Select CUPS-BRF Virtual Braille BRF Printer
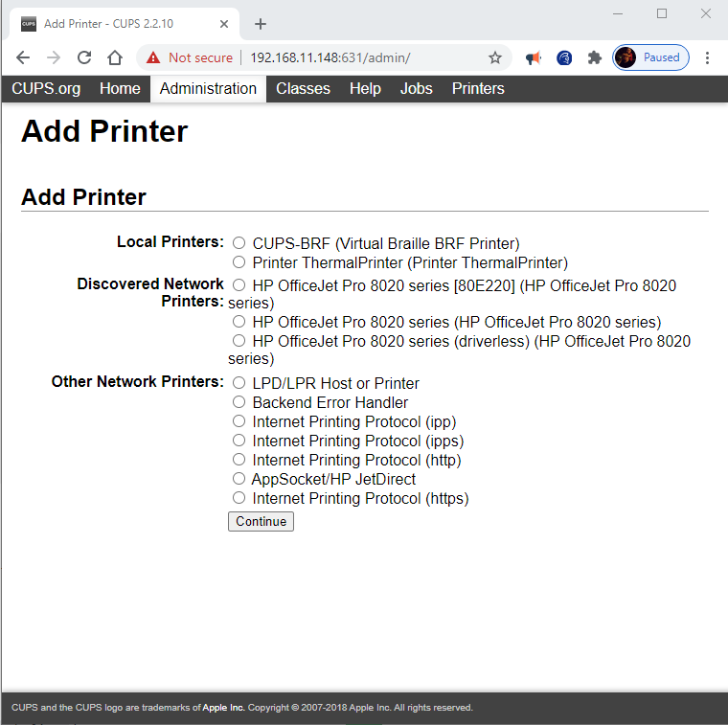Screen dimensions: 728x725 pos(239,242)
